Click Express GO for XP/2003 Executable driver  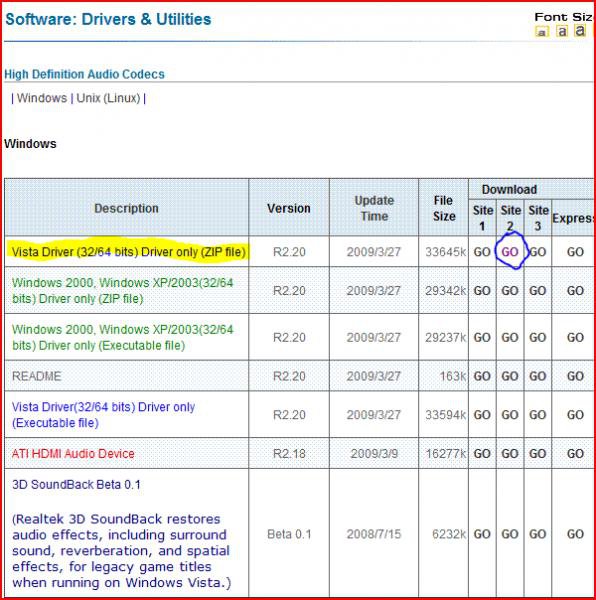coord(575,338)
